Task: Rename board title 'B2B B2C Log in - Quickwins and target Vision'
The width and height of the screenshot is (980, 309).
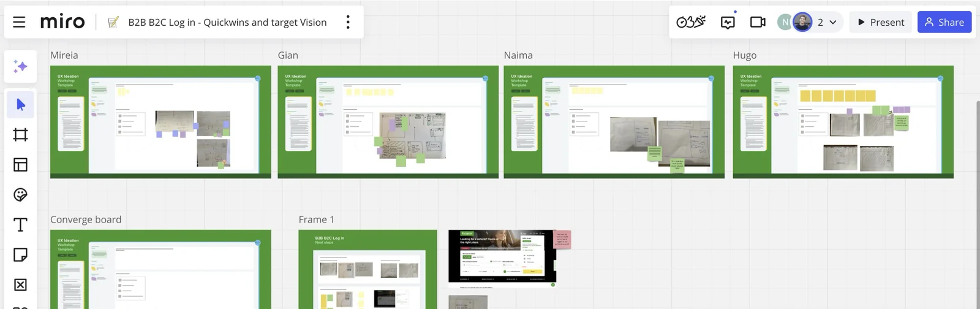Action: 227,23
